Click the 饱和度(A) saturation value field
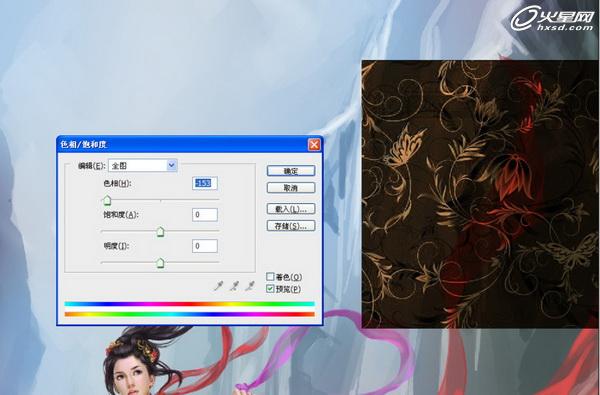The width and height of the screenshot is (600, 395). pyautogui.click(x=205, y=215)
